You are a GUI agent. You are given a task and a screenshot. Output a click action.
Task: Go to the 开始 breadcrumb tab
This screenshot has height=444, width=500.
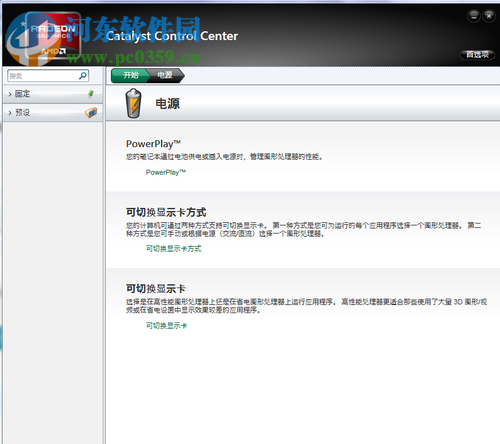130,75
